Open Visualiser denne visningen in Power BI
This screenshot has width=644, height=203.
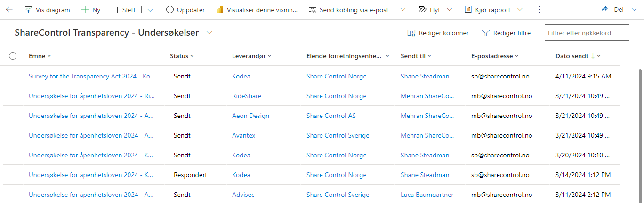257,9
